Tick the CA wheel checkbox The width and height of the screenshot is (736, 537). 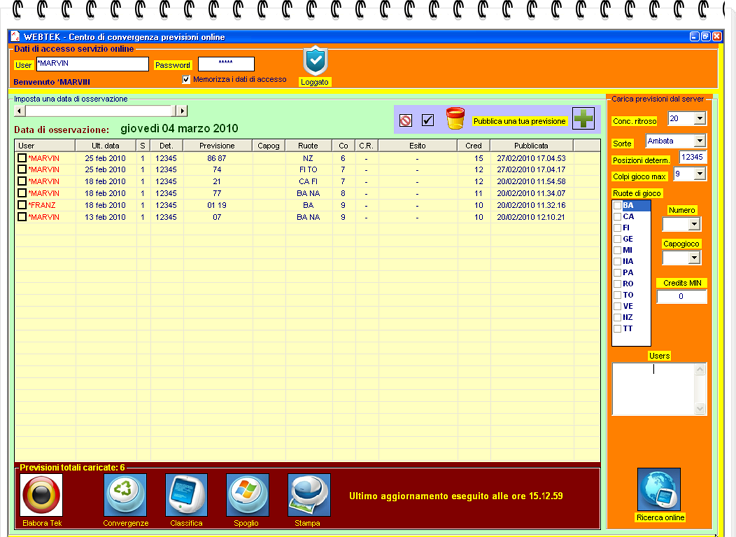click(617, 216)
